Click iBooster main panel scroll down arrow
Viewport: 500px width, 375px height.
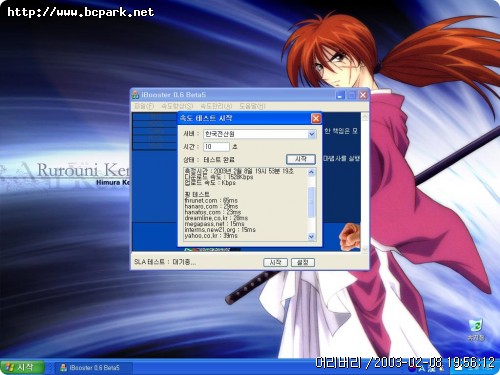(365, 248)
